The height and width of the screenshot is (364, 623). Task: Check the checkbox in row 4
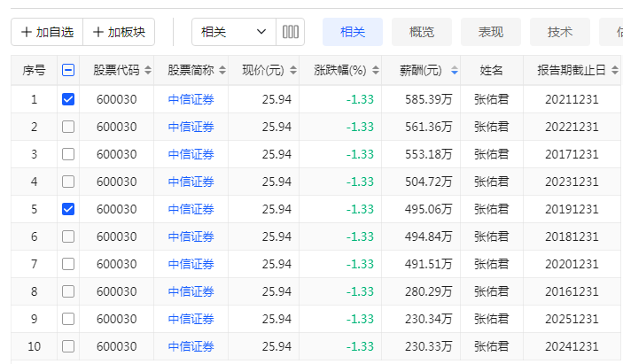click(x=68, y=182)
